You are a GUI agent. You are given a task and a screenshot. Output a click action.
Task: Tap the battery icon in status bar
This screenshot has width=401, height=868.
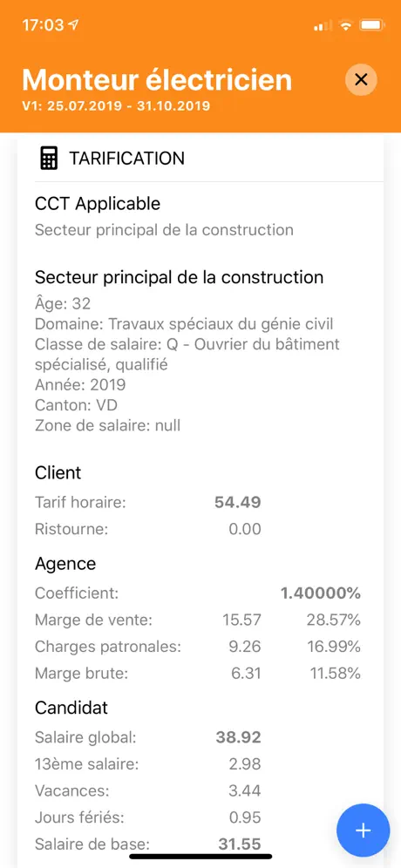[x=371, y=25]
